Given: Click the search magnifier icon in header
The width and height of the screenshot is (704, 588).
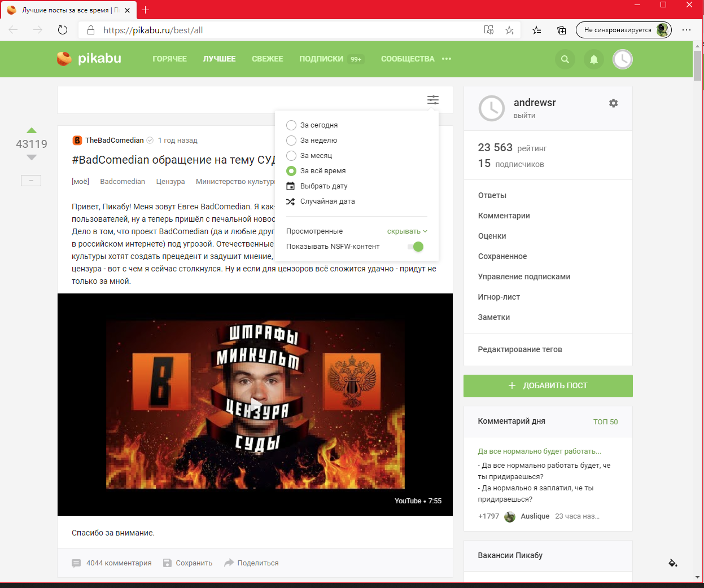Looking at the screenshot, I should 565,59.
